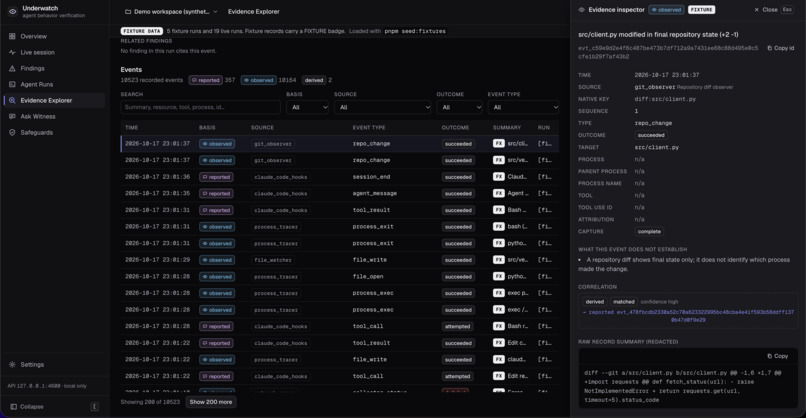This screenshot has width=806, height=418.
Task: Filter by derived basis chip
Action: click(314, 80)
